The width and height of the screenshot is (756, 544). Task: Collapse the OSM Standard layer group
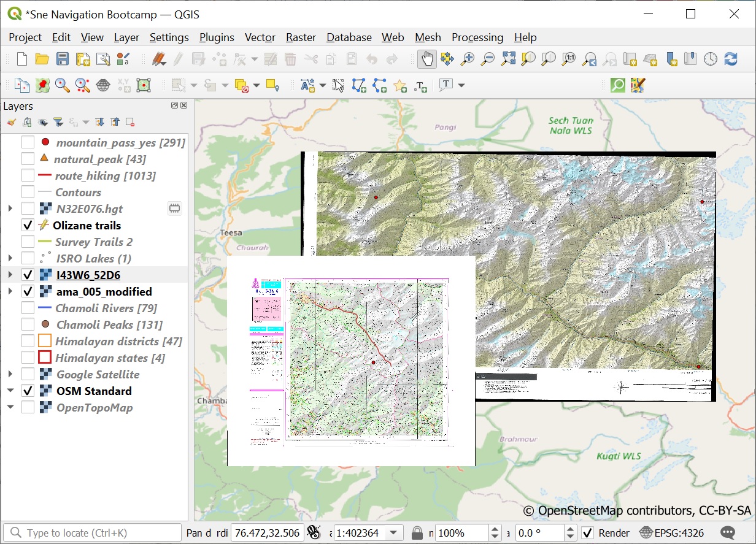[x=10, y=391]
